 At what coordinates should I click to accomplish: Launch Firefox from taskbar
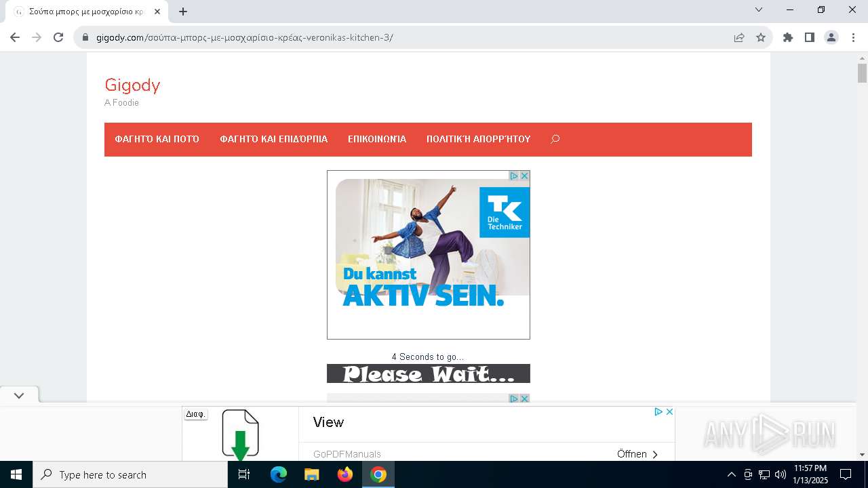point(345,474)
